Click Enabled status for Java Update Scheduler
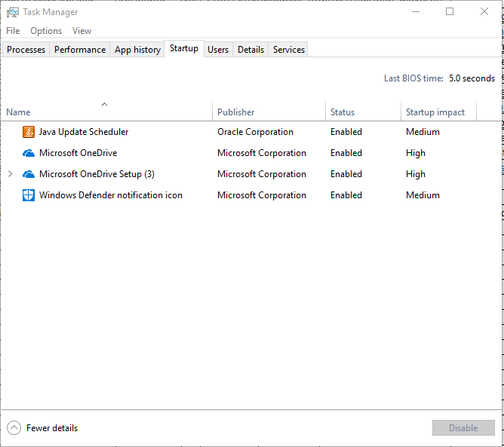 (346, 132)
